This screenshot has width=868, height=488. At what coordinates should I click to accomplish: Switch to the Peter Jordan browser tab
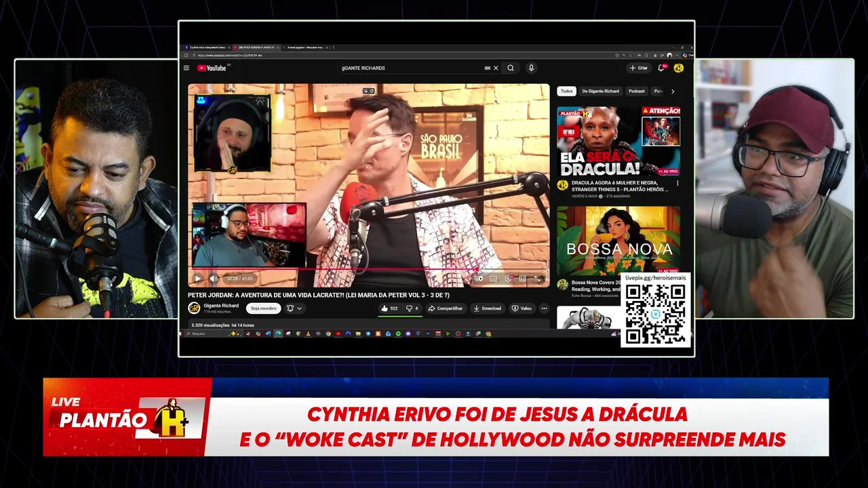tap(256, 47)
